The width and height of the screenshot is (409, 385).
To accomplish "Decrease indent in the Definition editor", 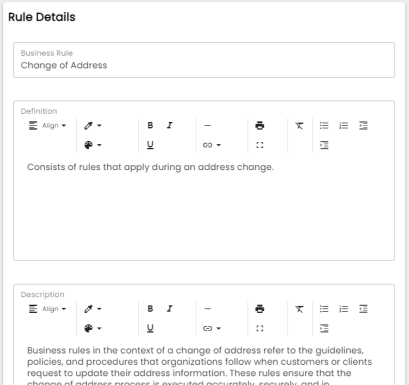I will pyautogui.click(x=363, y=125).
